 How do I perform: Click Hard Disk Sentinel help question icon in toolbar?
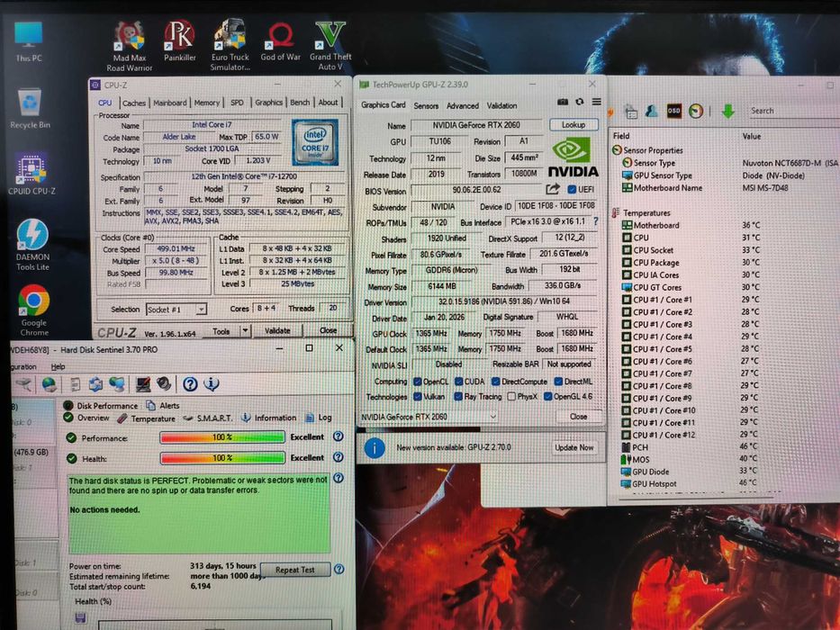190,383
